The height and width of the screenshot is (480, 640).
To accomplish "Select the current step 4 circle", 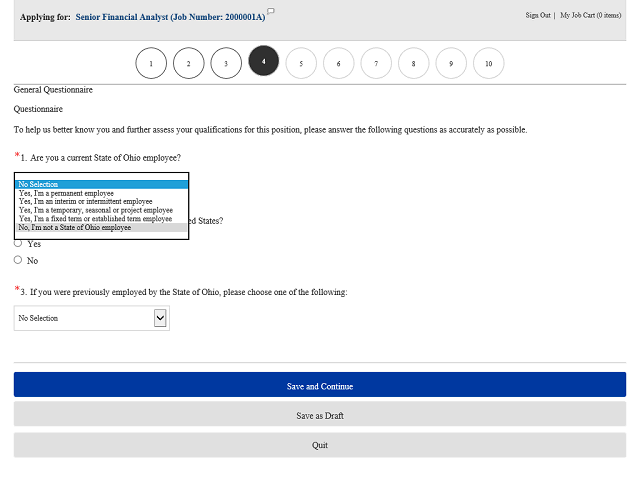I will 264,61.
